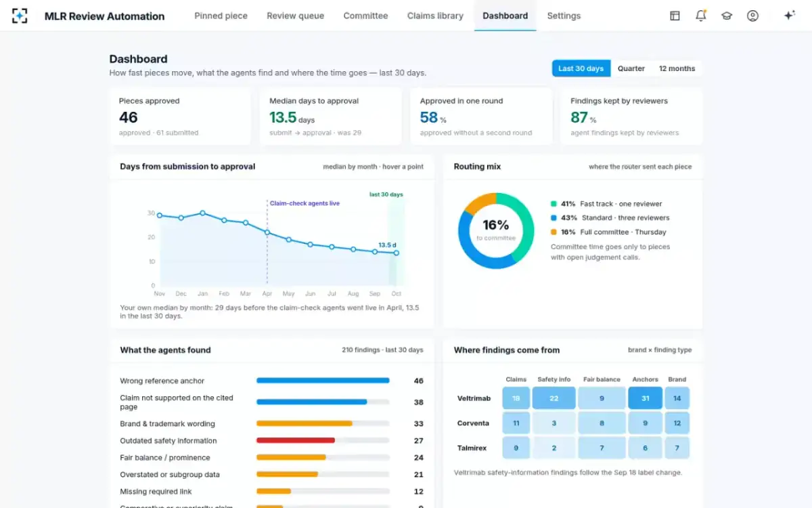Switch to the Committee tab
Screen dimensions: 812x508
pos(365,16)
